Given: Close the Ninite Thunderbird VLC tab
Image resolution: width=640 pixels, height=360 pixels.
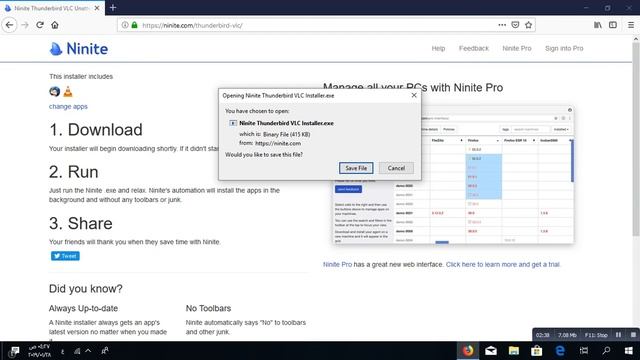Looking at the screenshot, I should [97, 8].
